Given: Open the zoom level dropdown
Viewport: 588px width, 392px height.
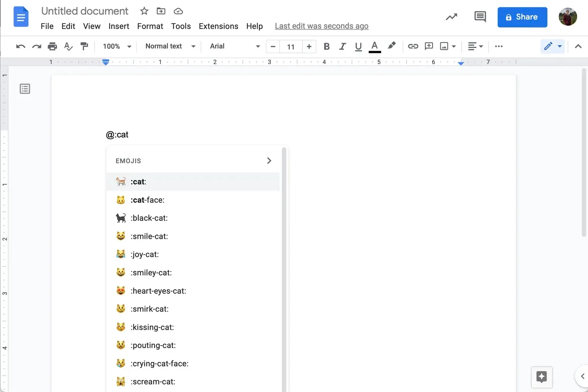Looking at the screenshot, I should click(116, 46).
